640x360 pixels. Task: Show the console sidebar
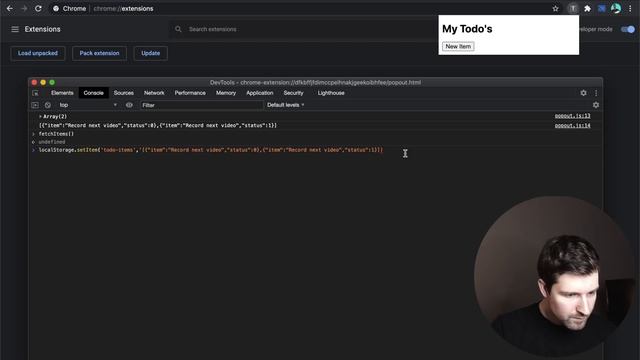click(x=35, y=105)
